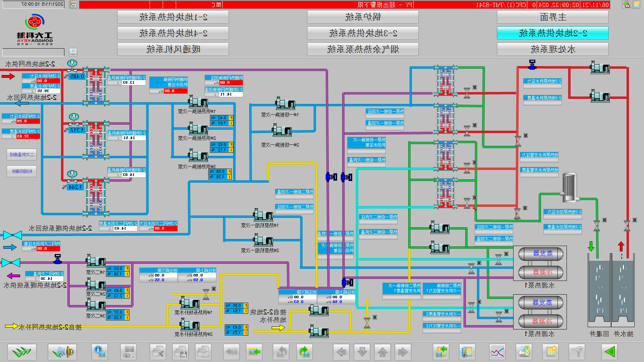Select the 1#供热板换一次泵 pump symbol

[199, 102]
